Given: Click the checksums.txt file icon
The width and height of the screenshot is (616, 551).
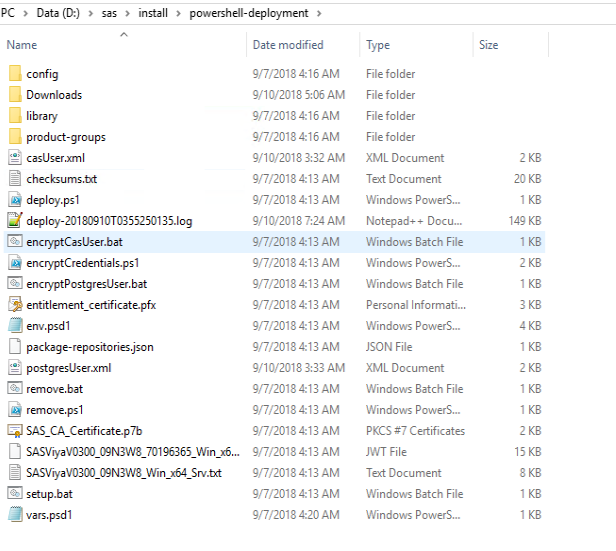Looking at the screenshot, I should tap(15, 179).
